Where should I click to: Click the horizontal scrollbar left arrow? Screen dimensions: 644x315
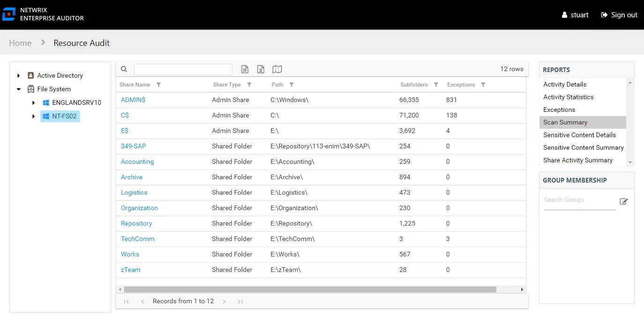click(x=120, y=290)
